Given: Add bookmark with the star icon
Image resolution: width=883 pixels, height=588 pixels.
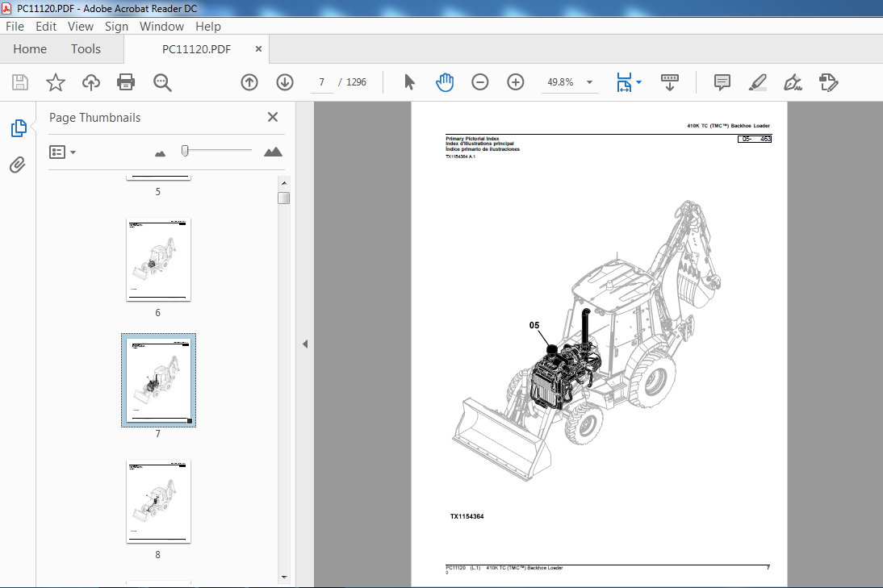Looking at the screenshot, I should [55, 83].
